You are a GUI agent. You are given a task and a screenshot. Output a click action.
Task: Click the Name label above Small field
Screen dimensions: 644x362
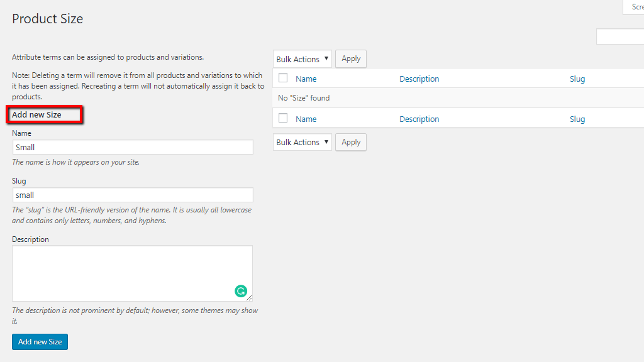(21, 133)
